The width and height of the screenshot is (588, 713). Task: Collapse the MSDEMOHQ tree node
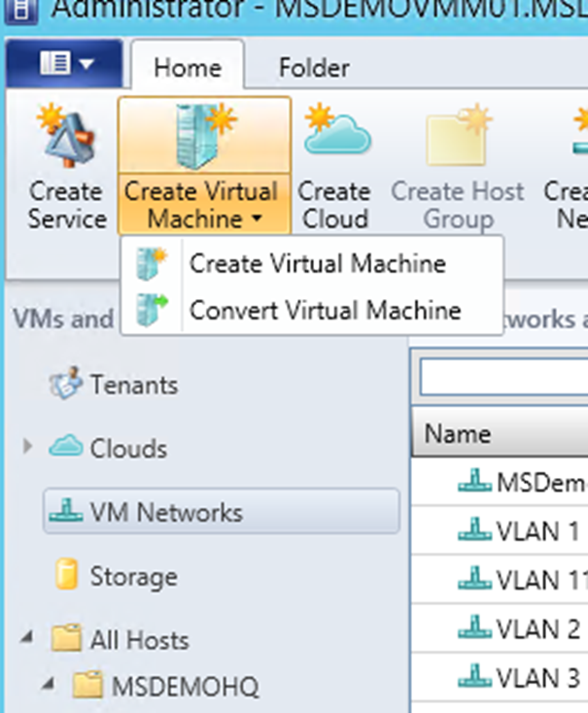click(x=49, y=683)
